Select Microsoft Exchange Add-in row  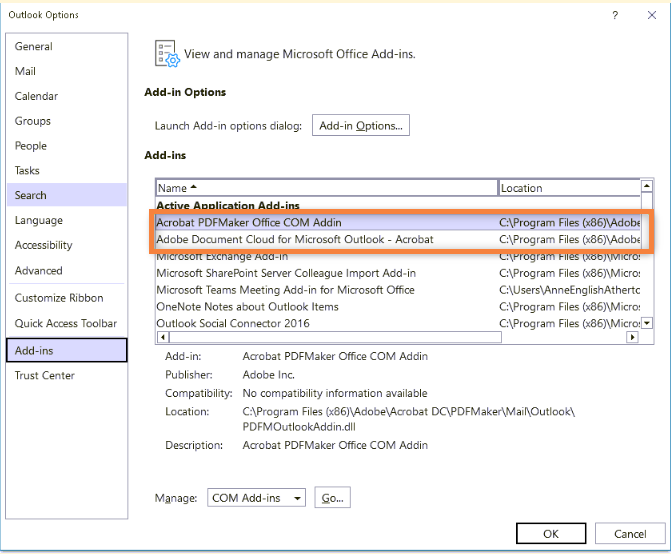tap(398, 256)
